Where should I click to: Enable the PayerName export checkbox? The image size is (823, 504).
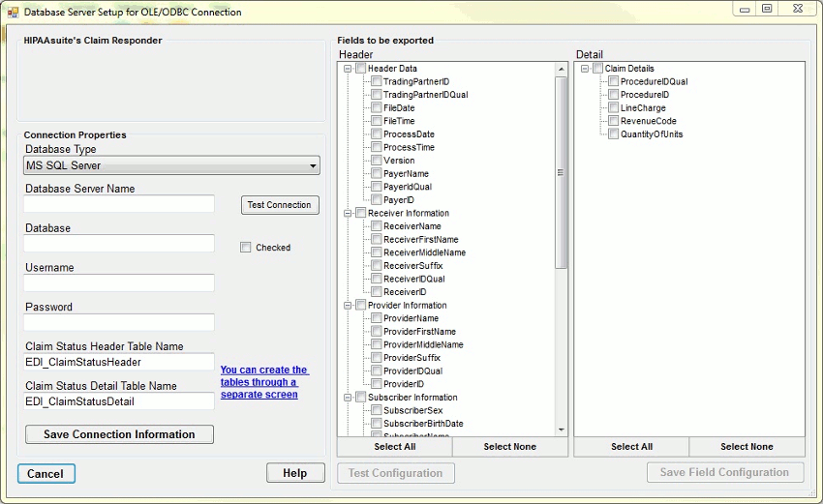click(376, 174)
